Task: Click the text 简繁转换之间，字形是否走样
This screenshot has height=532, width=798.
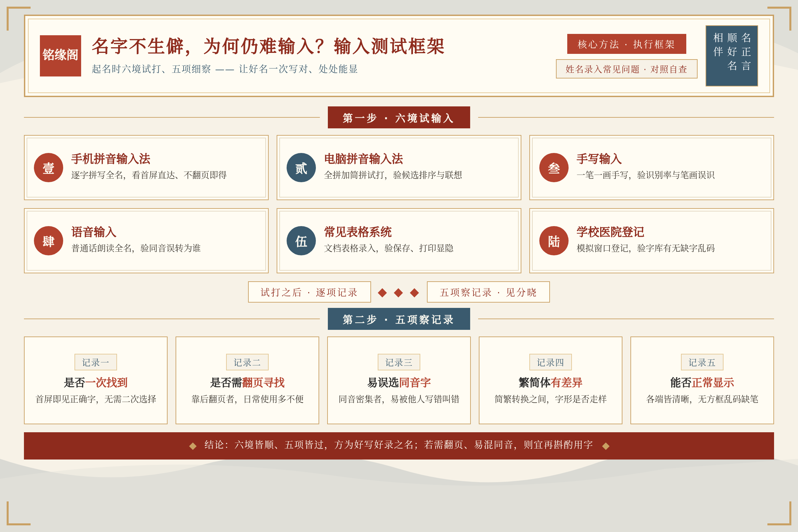Action: click(550, 399)
